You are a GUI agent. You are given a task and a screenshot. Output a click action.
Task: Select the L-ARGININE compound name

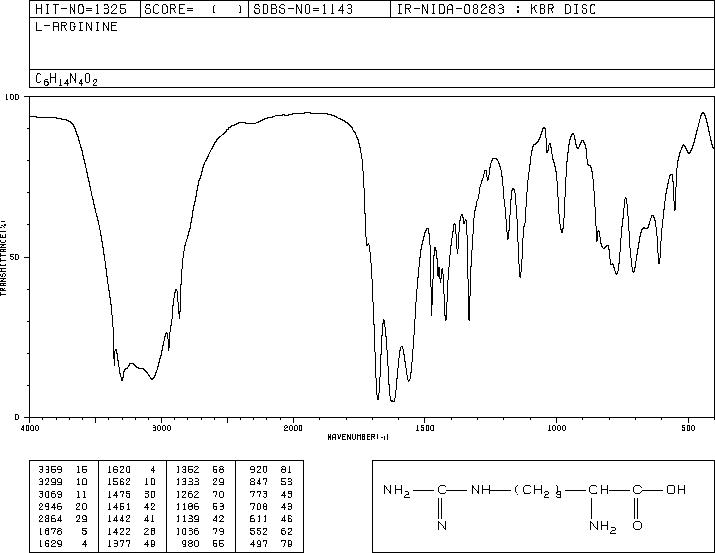point(76,27)
